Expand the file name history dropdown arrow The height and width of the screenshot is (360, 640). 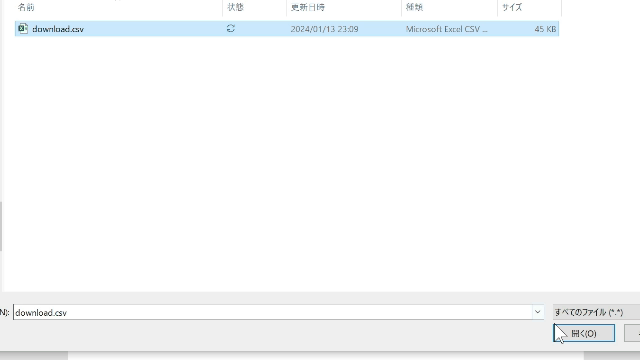[x=538, y=312]
